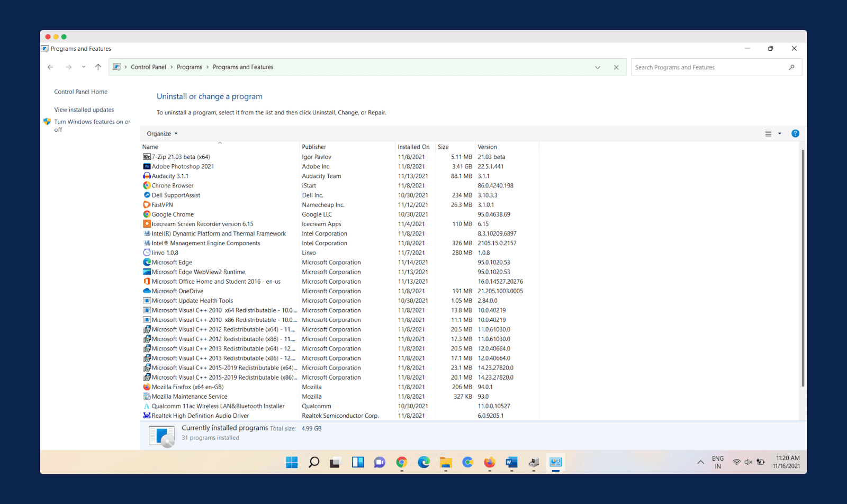Click the Mozilla Firefox program icon in list
847x504 pixels.
tap(147, 387)
